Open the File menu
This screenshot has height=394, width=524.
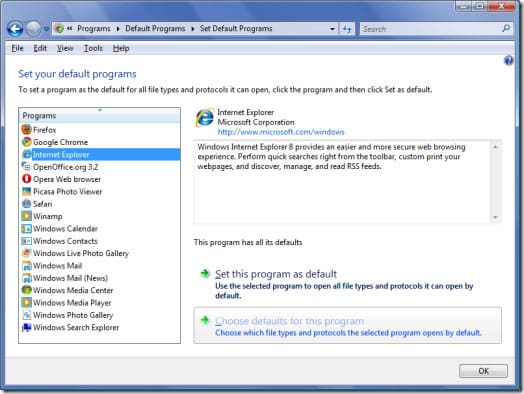pyautogui.click(x=17, y=48)
